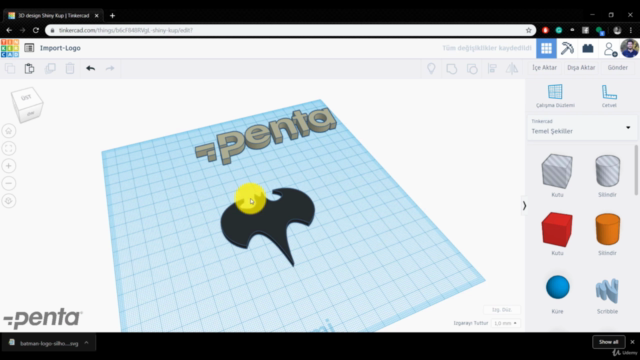Open the batman-logo svg download item
This screenshot has height=360, width=640.
(x=48, y=343)
